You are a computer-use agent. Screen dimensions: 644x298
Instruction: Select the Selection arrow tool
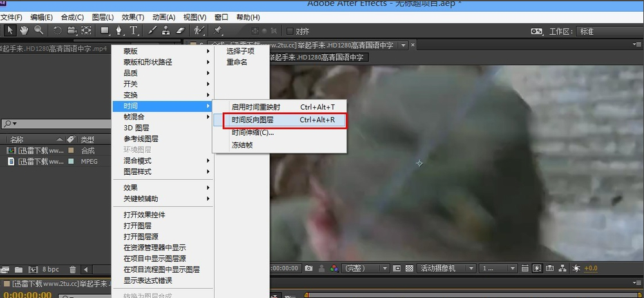10,30
